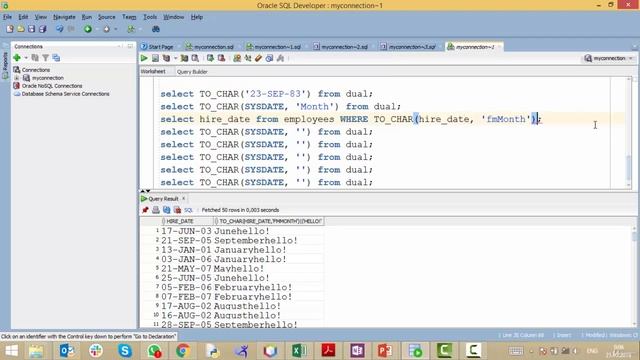Click the SQL Tuning Advisor icon

click(x=195, y=58)
